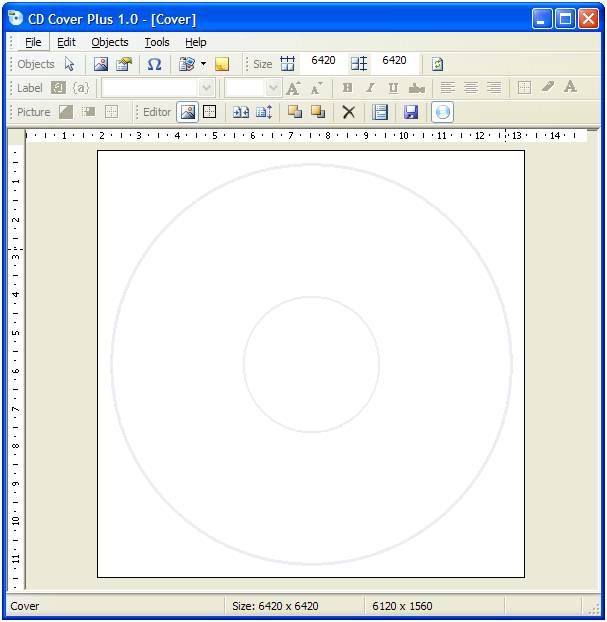Click the refresh size icon

(x=437, y=64)
